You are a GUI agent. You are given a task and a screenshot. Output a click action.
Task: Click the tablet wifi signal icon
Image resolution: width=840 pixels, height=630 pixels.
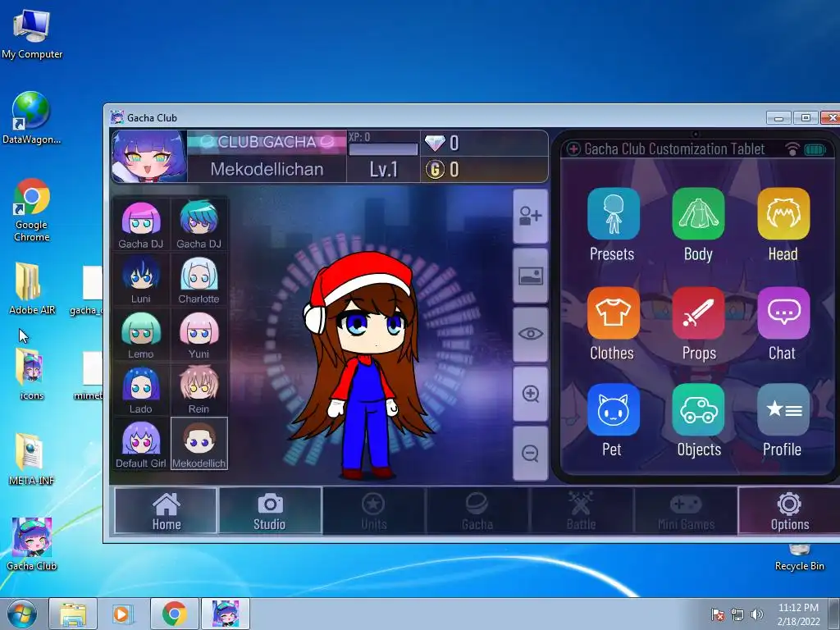[792, 149]
